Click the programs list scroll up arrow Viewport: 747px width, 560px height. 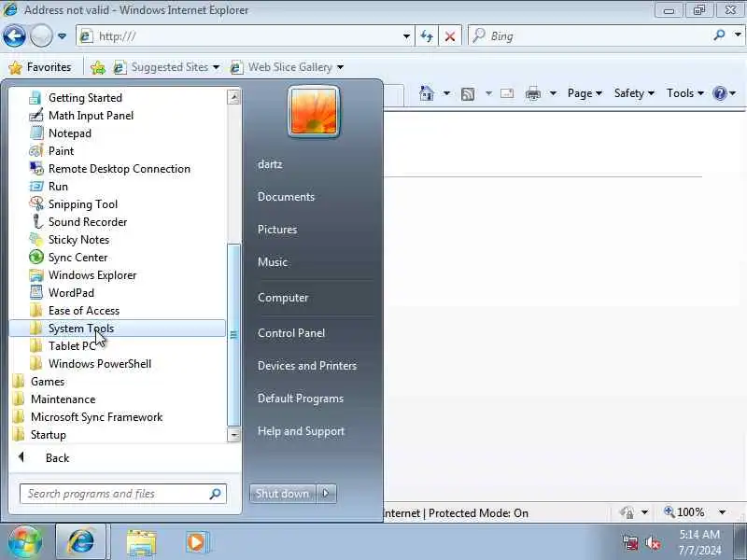[x=233, y=98]
